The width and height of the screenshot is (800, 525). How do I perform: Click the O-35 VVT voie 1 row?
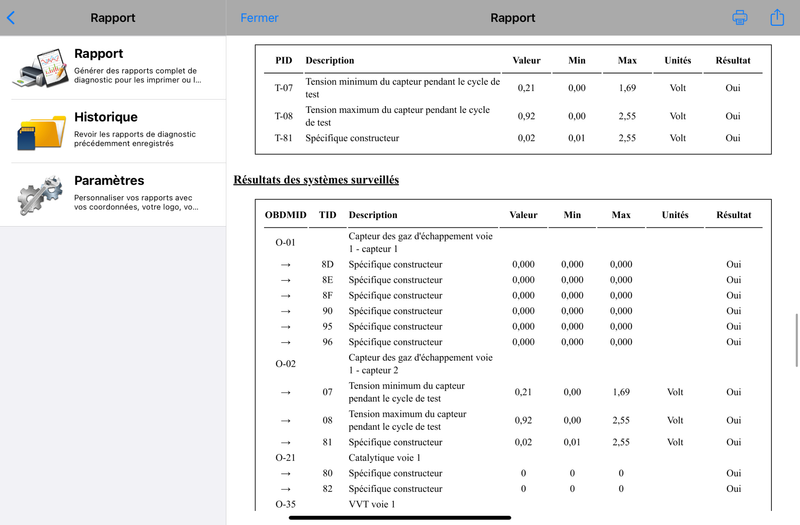point(513,504)
